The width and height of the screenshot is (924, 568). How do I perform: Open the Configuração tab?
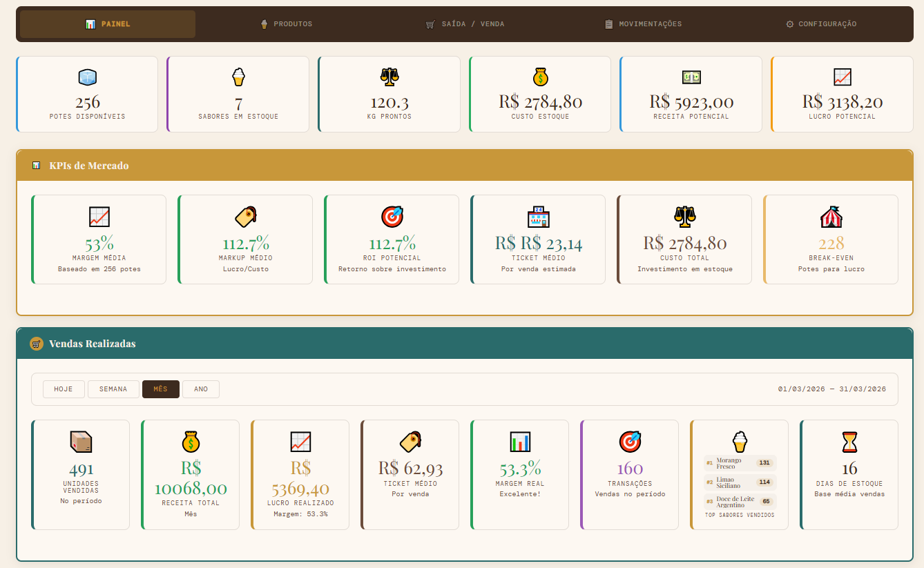pyautogui.click(x=821, y=24)
